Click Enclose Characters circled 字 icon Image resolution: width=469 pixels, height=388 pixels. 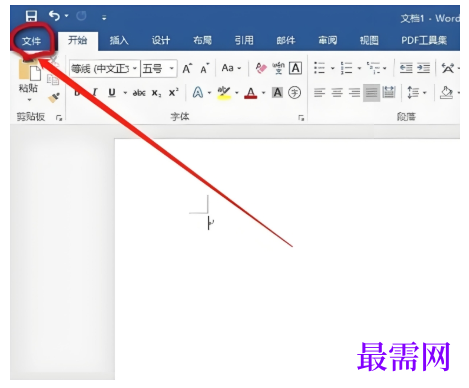pyautogui.click(x=294, y=92)
